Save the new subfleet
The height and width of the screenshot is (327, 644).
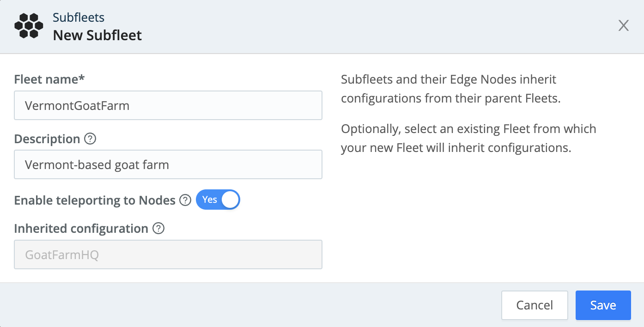(603, 305)
